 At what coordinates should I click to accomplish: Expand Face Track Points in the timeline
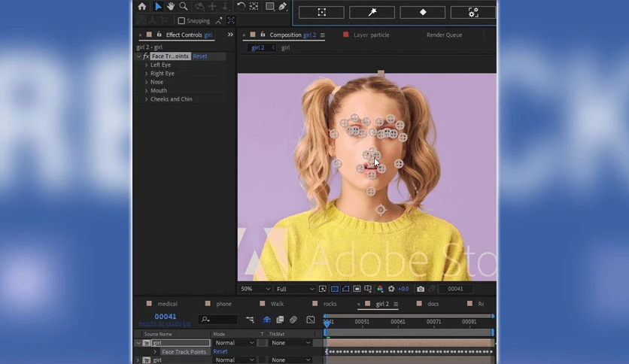(155, 352)
